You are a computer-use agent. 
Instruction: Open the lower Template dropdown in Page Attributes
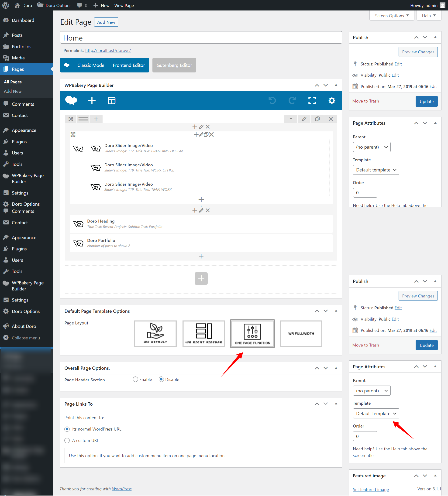coord(376,414)
